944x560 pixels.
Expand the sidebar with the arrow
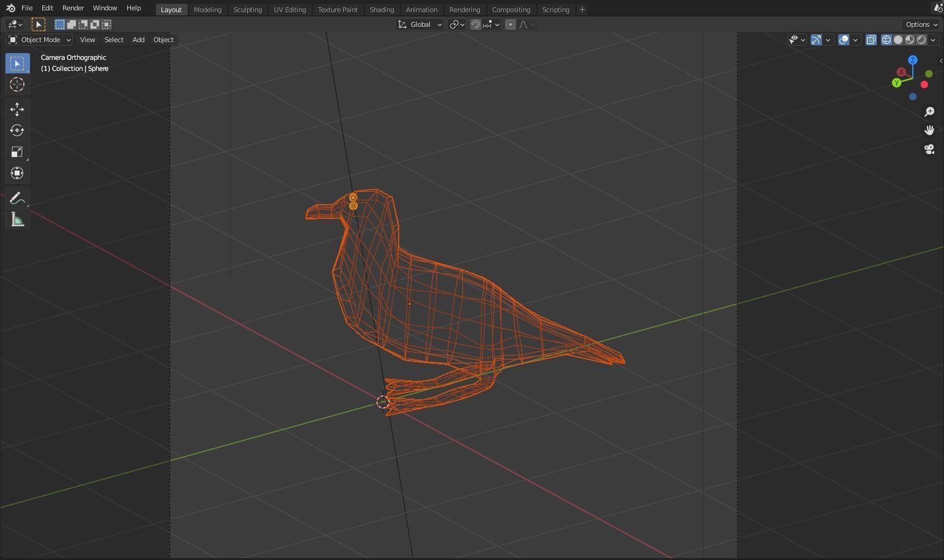click(x=941, y=61)
